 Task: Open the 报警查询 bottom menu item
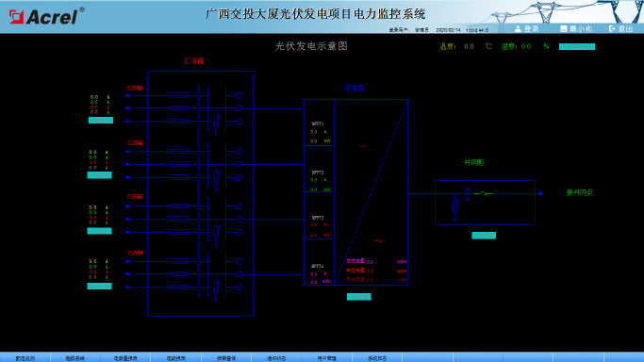pos(226,358)
